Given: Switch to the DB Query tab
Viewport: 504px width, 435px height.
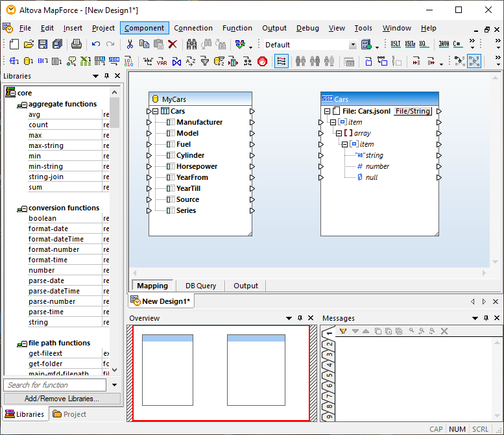Looking at the screenshot, I should coord(200,286).
